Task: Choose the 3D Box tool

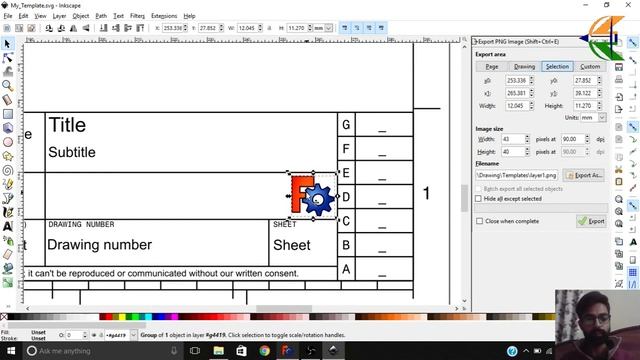Action: click(7, 128)
